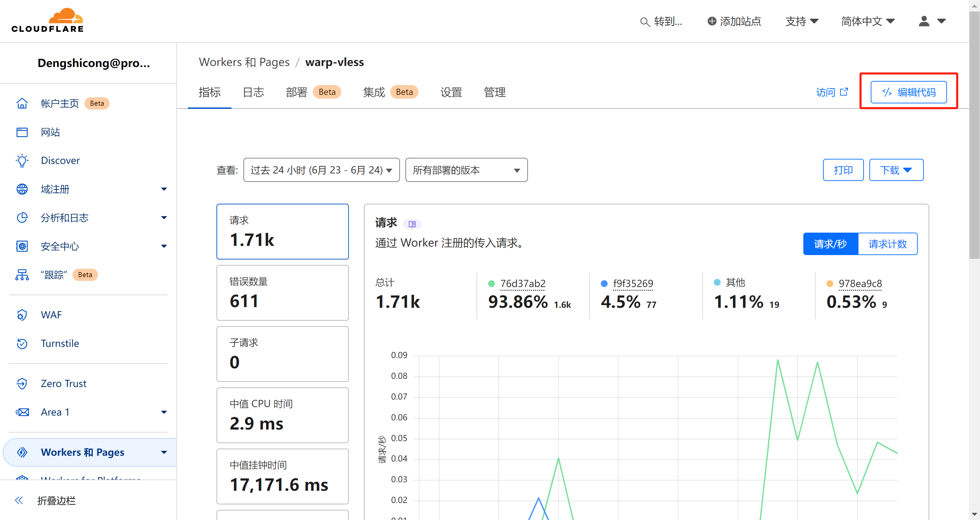Switch chart to 请求/秒 view

tap(830, 244)
